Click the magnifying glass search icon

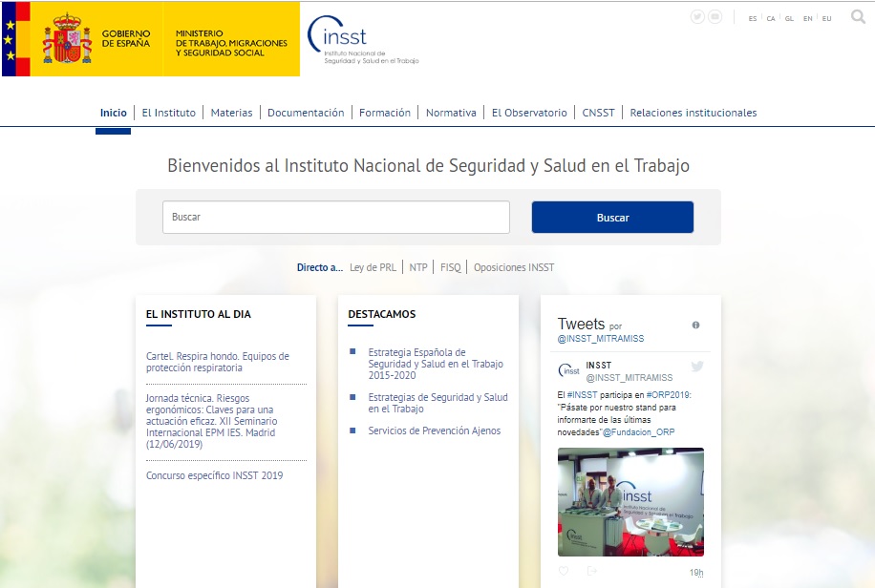pos(858,17)
